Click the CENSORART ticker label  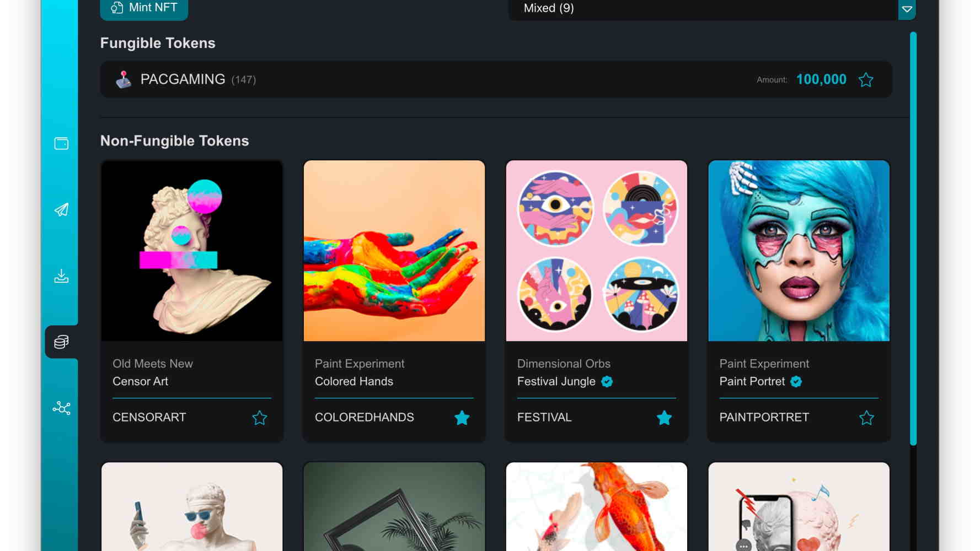point(149,418)
